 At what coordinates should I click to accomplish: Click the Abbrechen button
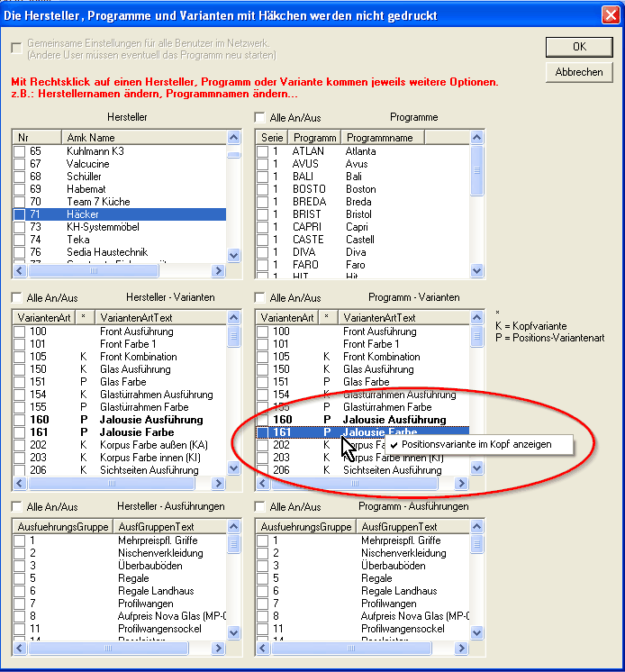(579, 72)
